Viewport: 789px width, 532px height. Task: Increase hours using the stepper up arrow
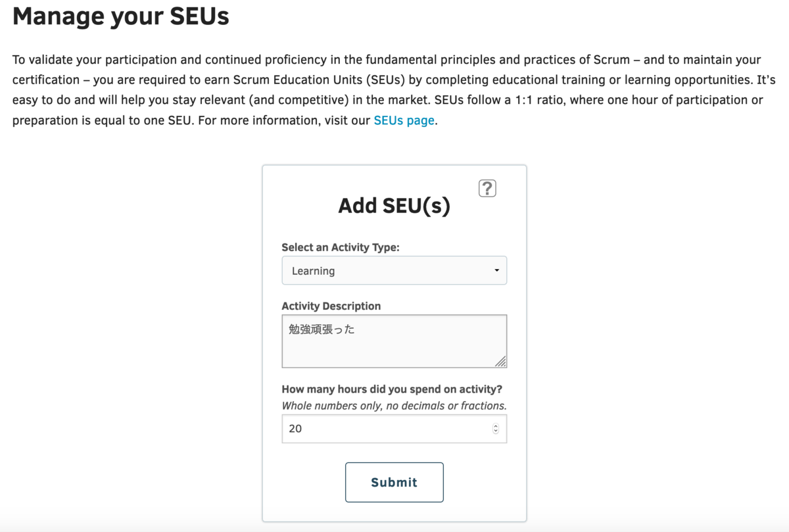coord(496,426)
